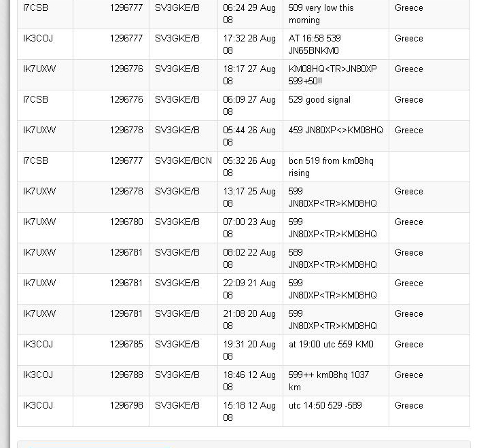This screenshot has width=496, height=448.
Task: Select frequency 1296788 in the table
Action: tap(126, 375)
